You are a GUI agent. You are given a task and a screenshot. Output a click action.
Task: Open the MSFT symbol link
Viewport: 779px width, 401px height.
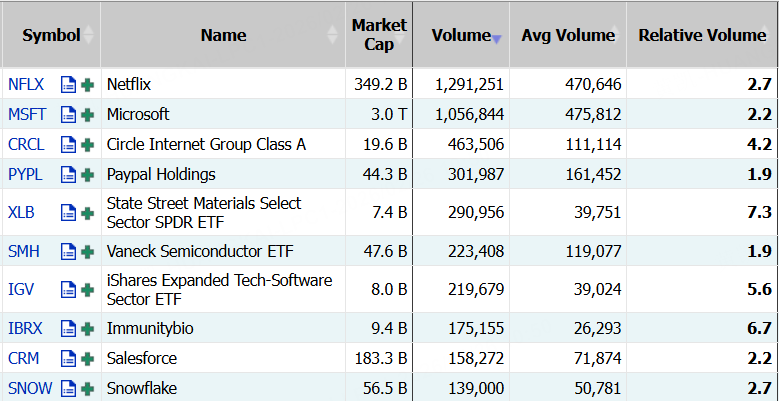(x=27, y=114)
